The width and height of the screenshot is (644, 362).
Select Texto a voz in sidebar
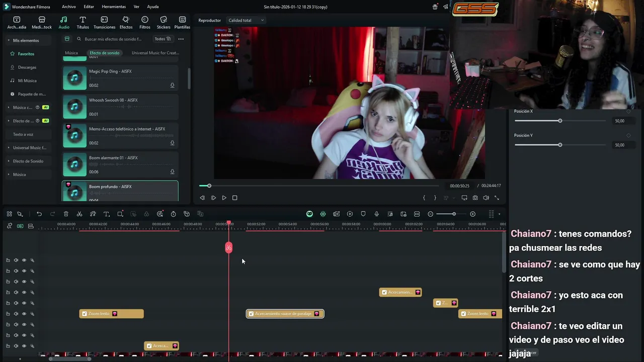tap(23, 134)
